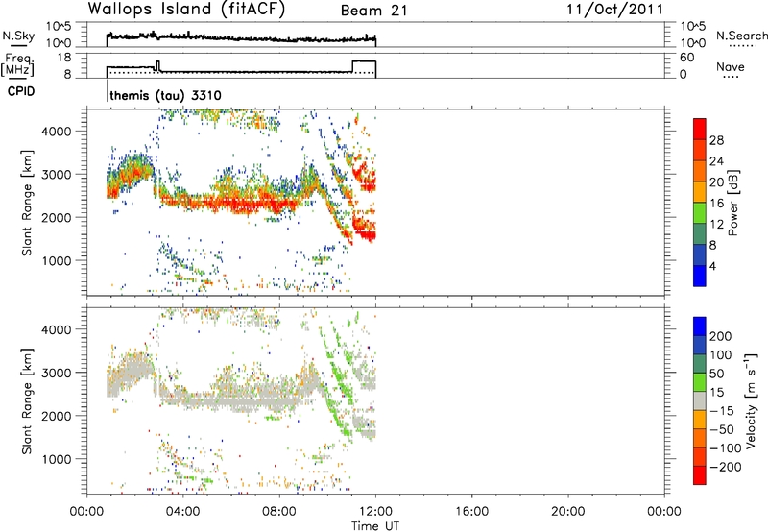The image size is (768, 532).
Task: Click the 3000 tick on the velocity panel
Action: 56,373
